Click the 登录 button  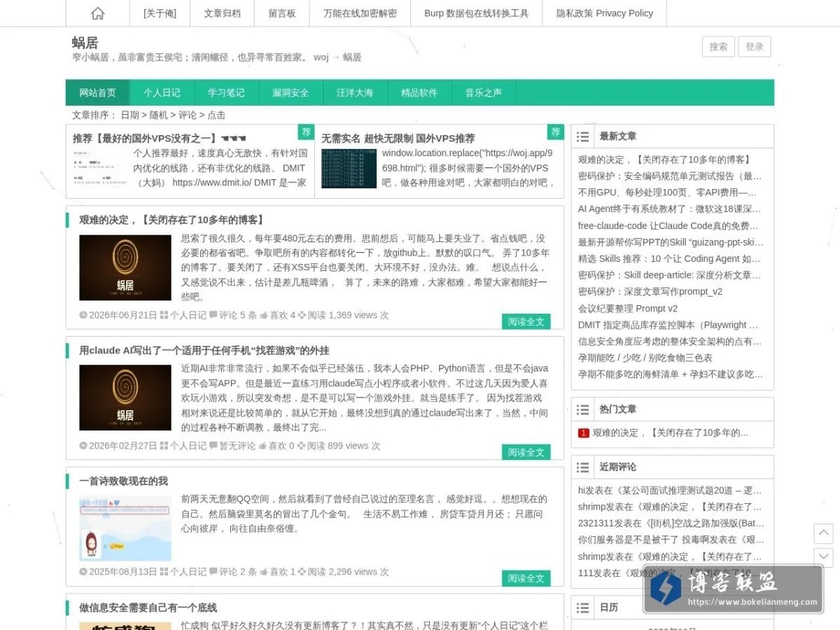tap(755, 47)
